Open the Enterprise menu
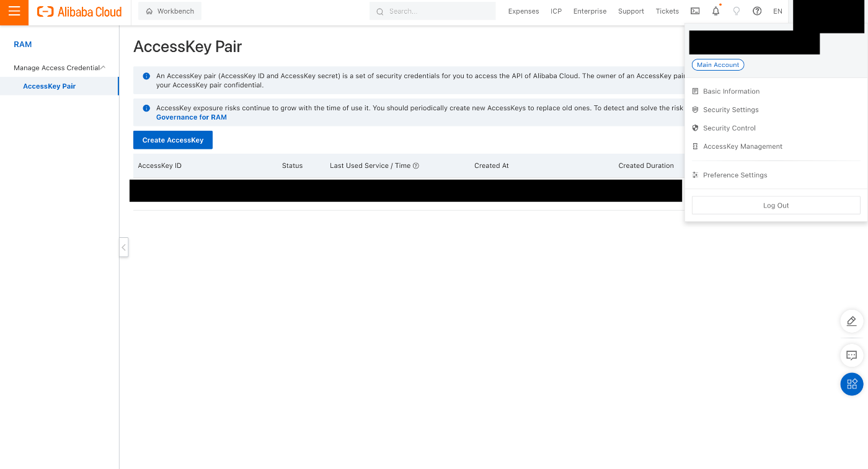Viewport: 868px width, 469px height. pyautogui.click(x=590, y=11)
